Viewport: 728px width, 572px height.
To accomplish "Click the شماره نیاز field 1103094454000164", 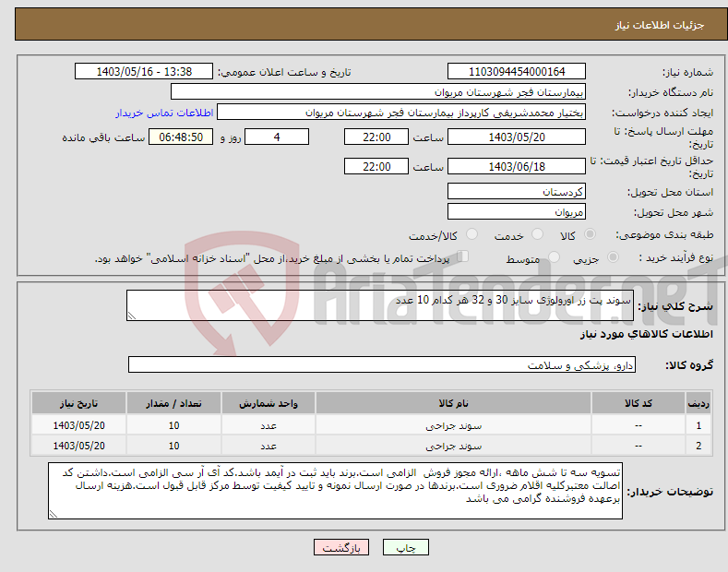I will tap(517, 72).
